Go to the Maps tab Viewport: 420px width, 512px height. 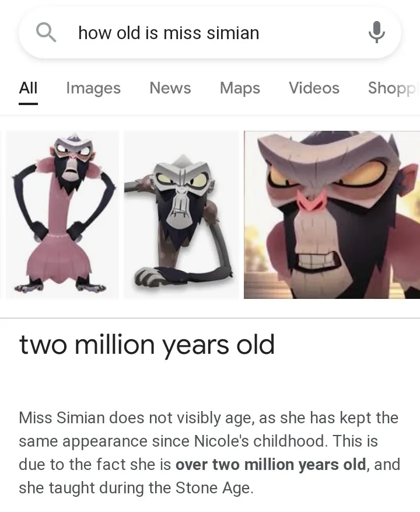coord(240,88)
